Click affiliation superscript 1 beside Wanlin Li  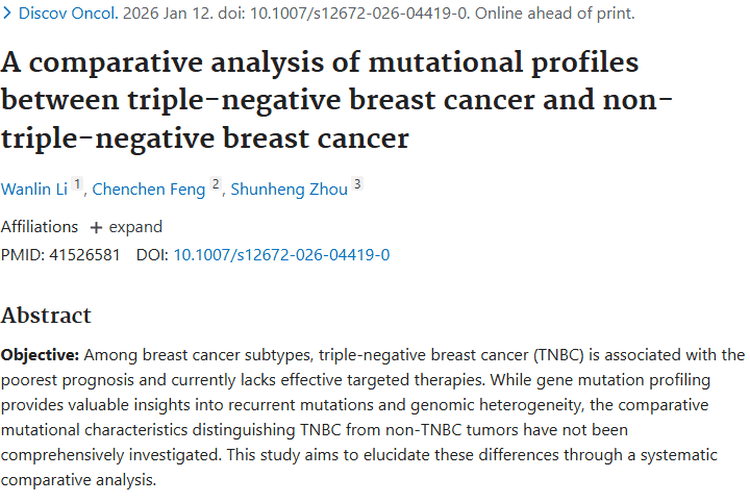click(77, 185)
